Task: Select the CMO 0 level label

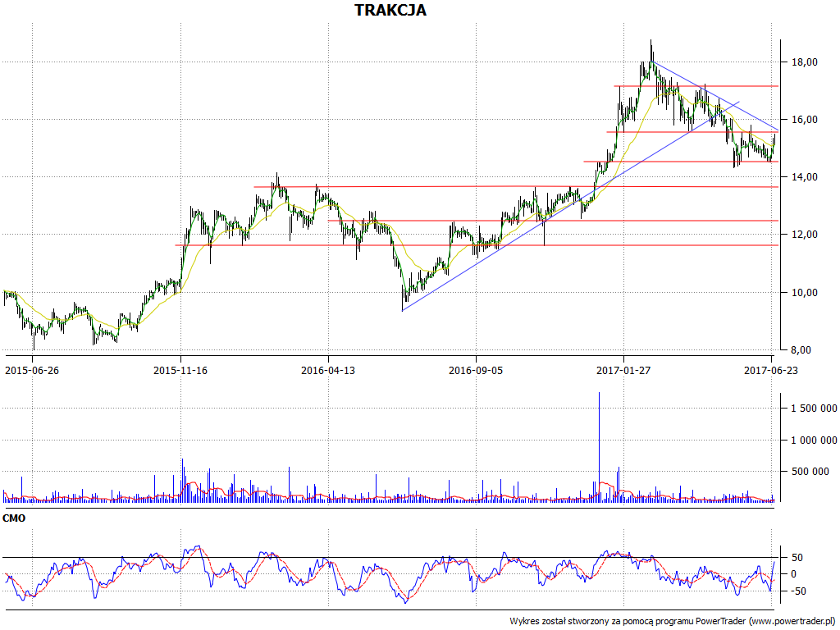Action: pyautogui.click(x=794, y=574)
